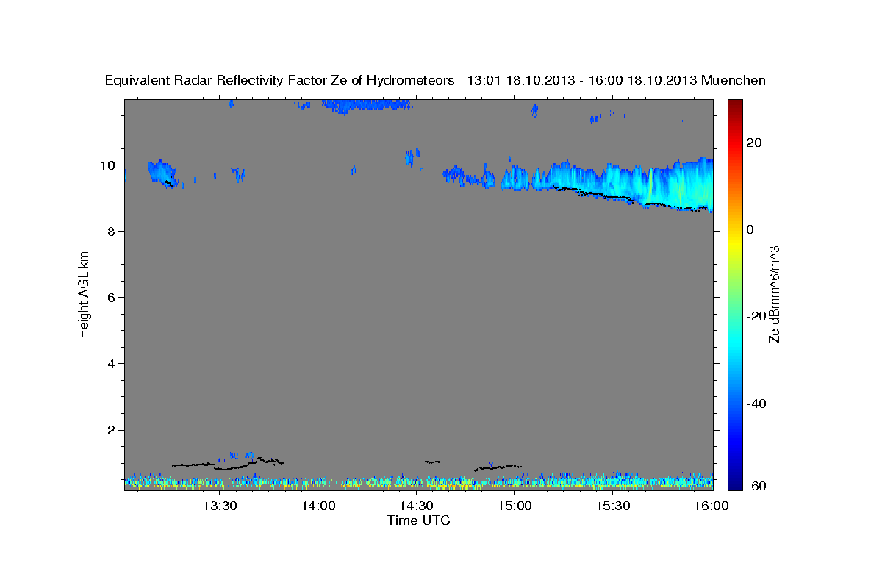Image resolution: width=882 pixels, height=588 pixels.
Task: Click the 14:00 time tick label
Action: point(318,506)
